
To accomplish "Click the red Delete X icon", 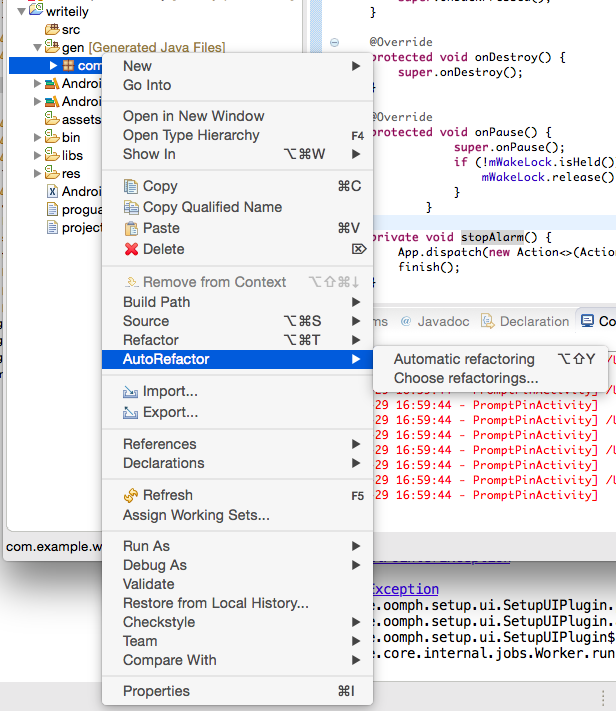I will [x=130, y=250].
